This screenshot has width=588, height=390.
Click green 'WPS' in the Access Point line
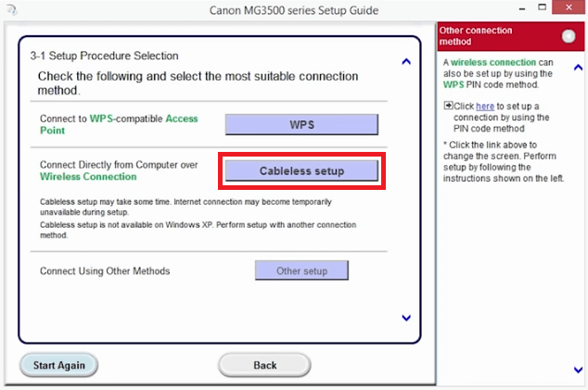(101, 119)
